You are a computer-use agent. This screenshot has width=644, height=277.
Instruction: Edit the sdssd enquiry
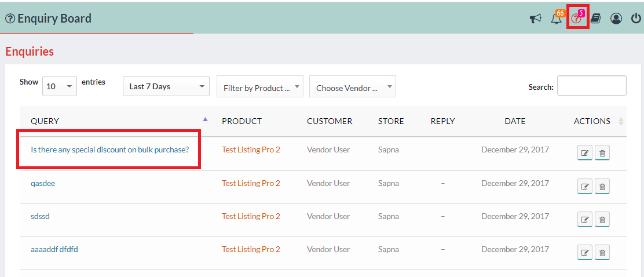[x=585, y=219]
